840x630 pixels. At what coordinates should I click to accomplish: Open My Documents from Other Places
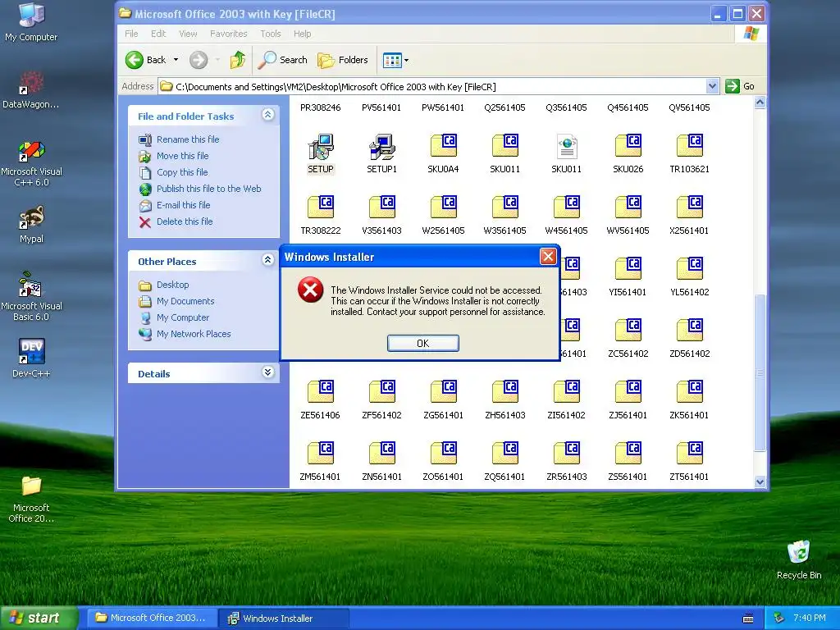[185, 301]
